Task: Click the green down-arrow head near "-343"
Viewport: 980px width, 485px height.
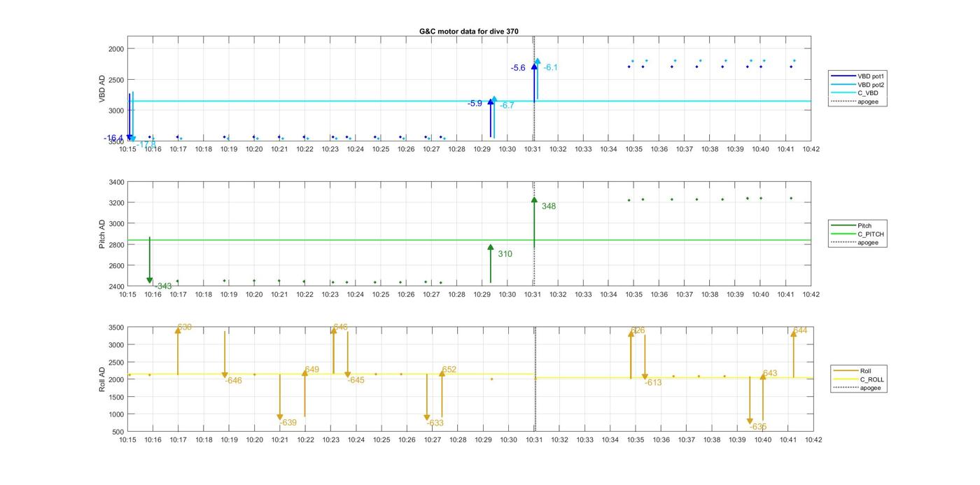Action: [150, 281]
